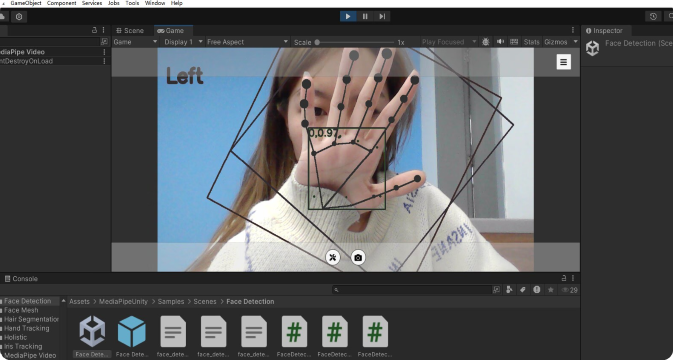Lock the bottom Project panel
The width and height of the screenshot is (673, 360).
tap(564, 278)
